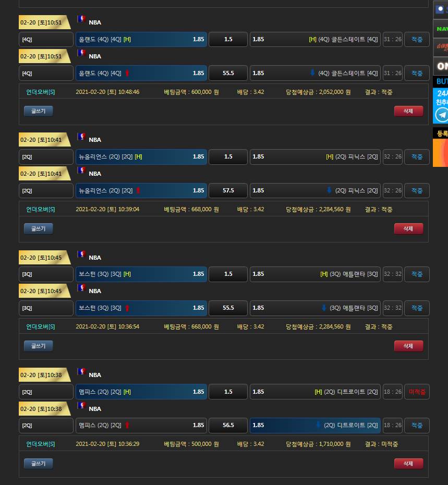Open the NAVER banner in the sidebar
448x485 pixels.
click(441, 28)
